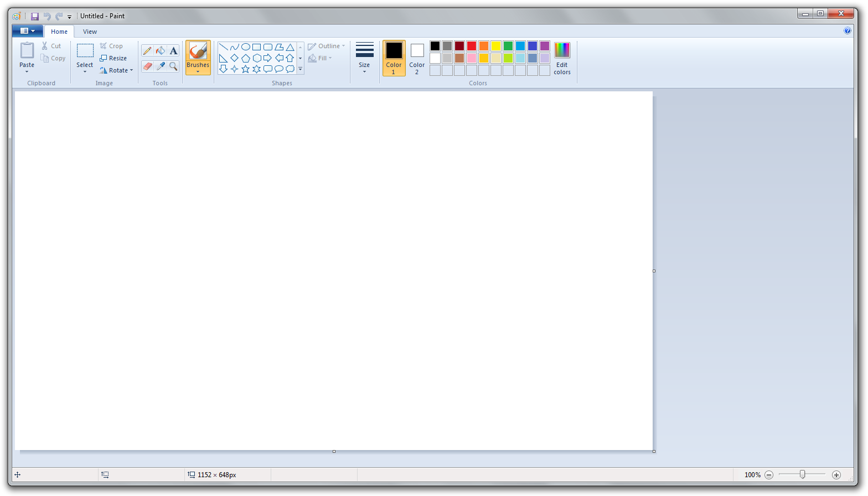Image resolution: width=868 pixels, height=496 pixels.
Task: Click the Brushes tool icon
Action: (198, 51)
